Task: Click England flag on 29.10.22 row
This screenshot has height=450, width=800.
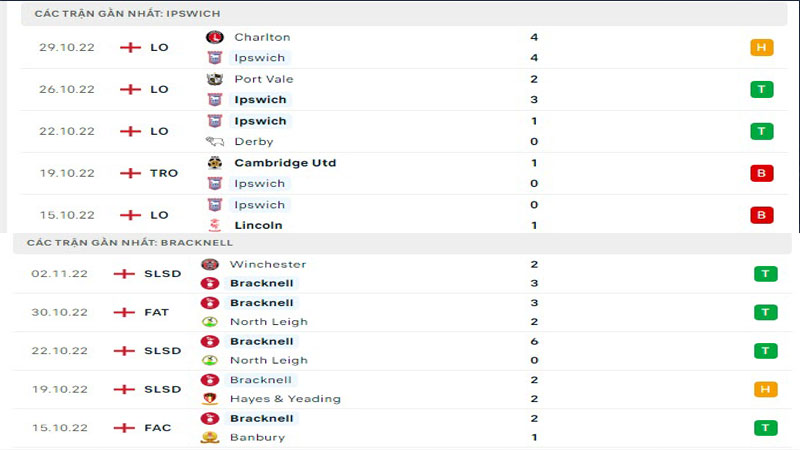Action: click(x=130, y=47)
